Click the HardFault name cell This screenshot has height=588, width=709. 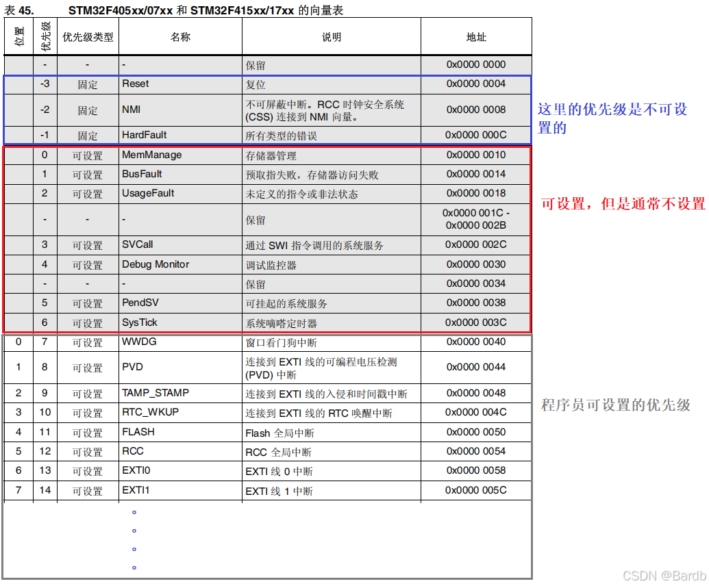(180, 135)
